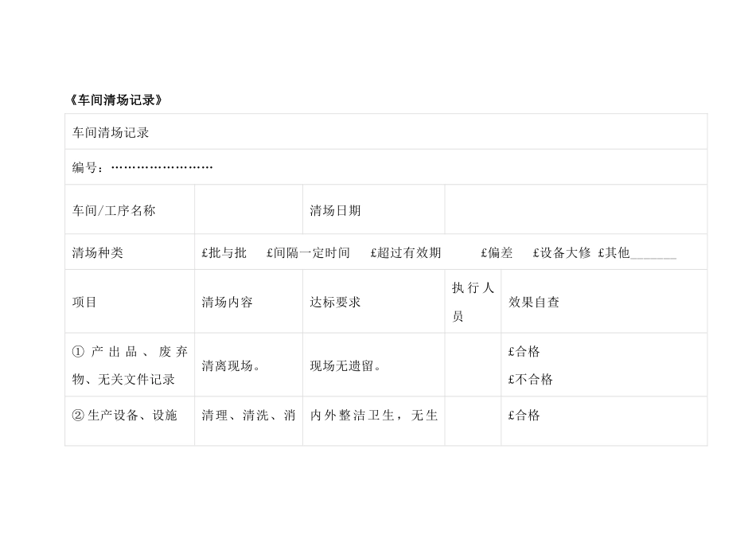Check £不合格 in the 现场无遗留 row

[530, 379]
